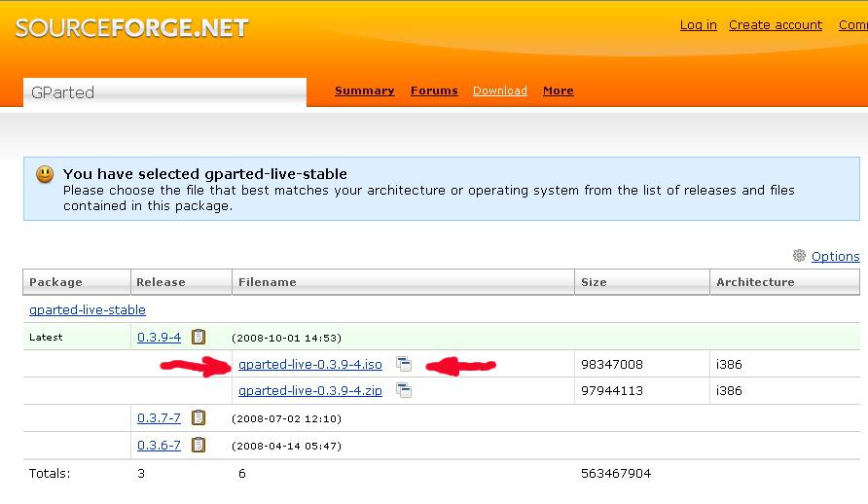Click the Options gear icon

(799, 256)
